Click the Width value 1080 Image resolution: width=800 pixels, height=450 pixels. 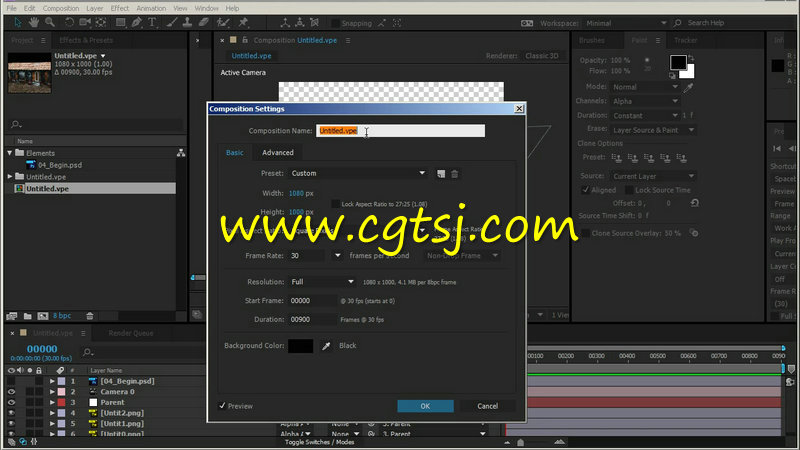(x=296, y=193)
